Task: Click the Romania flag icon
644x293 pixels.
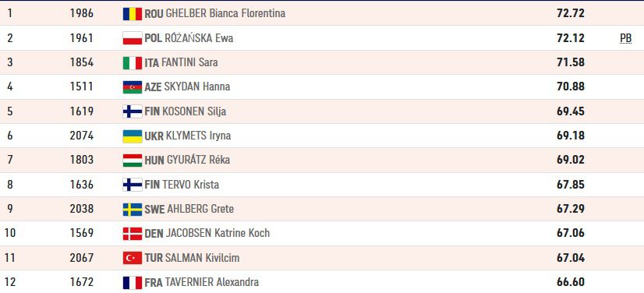Action: point(133,13)
